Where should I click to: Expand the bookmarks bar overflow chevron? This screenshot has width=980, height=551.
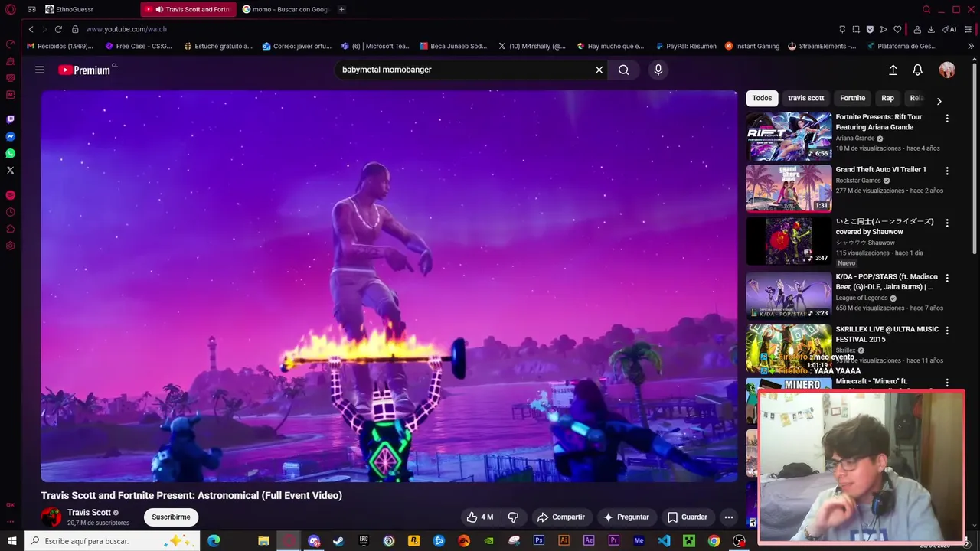click(971, 46)
